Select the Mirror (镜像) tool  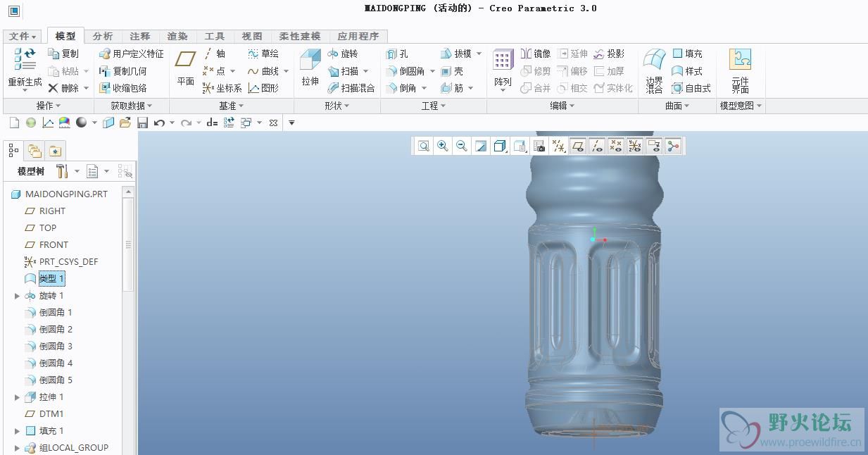coord(536,54)
